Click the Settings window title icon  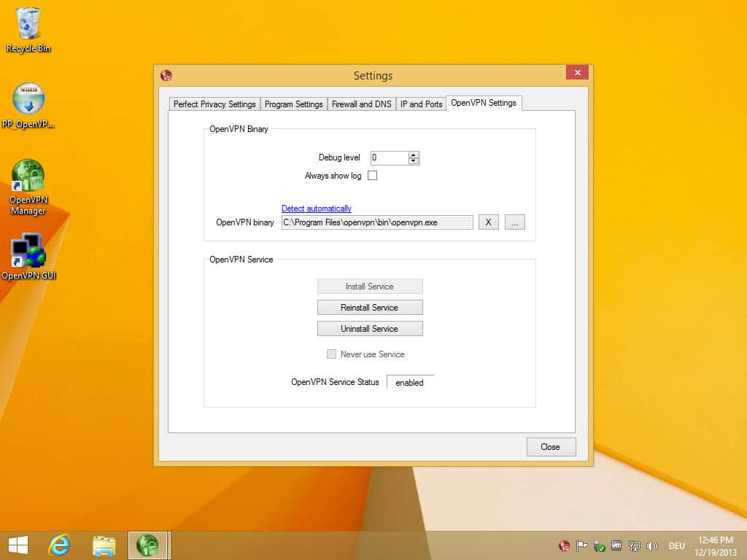coord(166,75)
